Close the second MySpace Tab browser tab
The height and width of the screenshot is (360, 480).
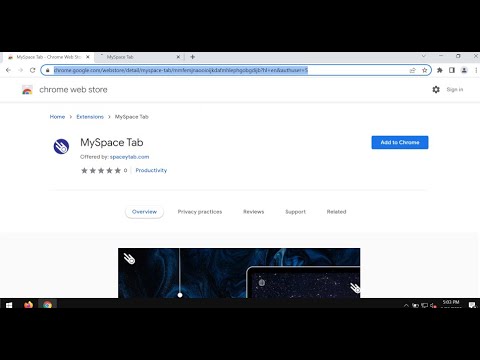click(178, 57)
